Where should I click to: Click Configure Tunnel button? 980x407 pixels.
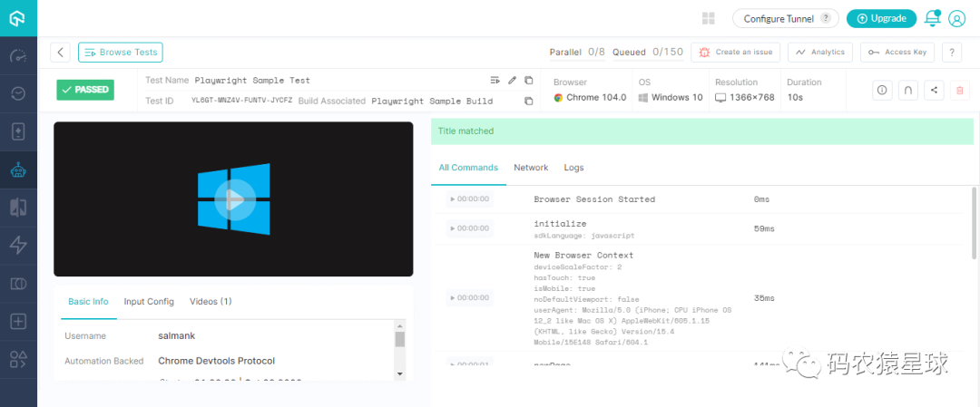pos(786,19)
